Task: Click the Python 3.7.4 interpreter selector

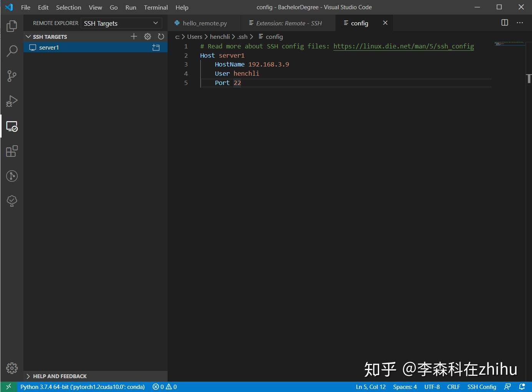Action: [x=83, y=387]
